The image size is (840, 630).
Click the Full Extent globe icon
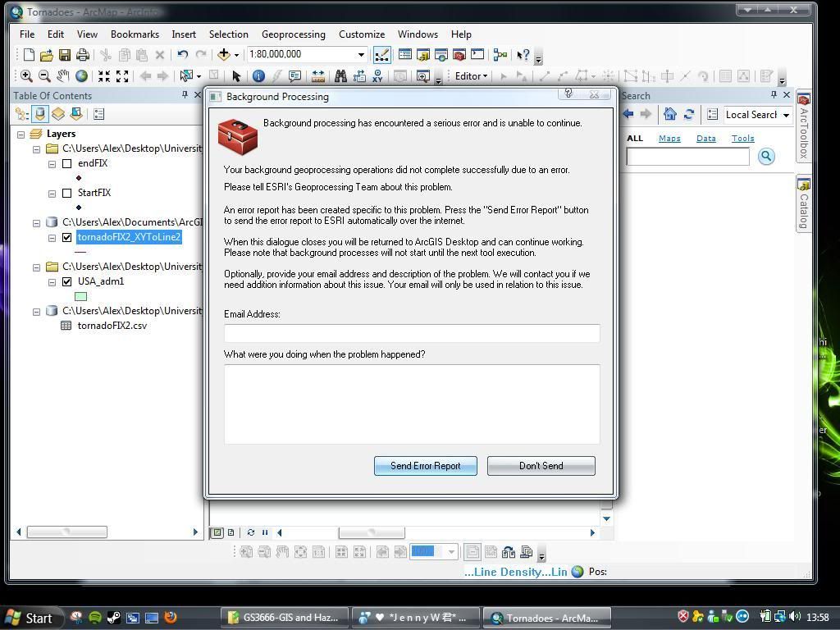81,76
